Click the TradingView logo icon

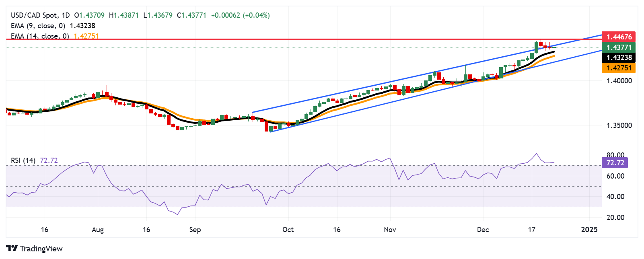12,249
